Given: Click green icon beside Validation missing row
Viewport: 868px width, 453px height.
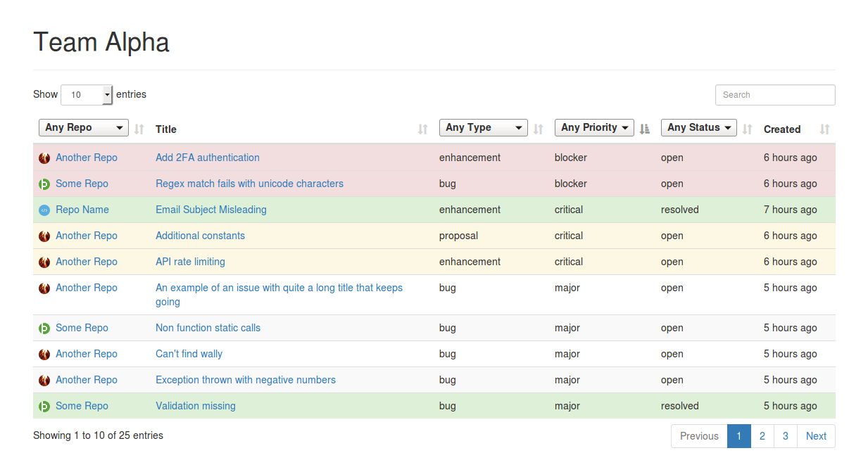Looking at the screenshot, I should point(44,406).
